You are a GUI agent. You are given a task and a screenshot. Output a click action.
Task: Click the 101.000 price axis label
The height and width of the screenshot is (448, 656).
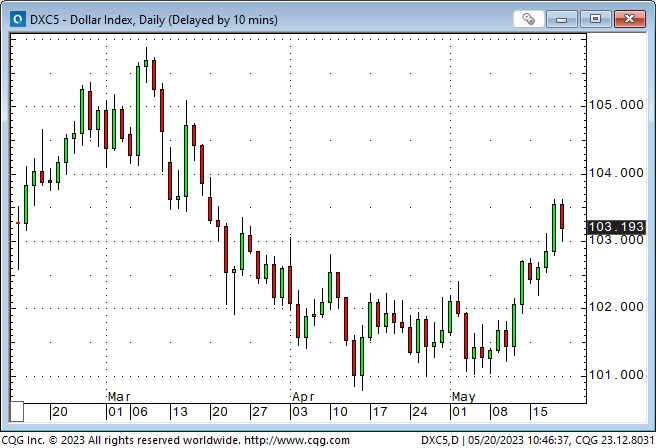tap(616, 374)
